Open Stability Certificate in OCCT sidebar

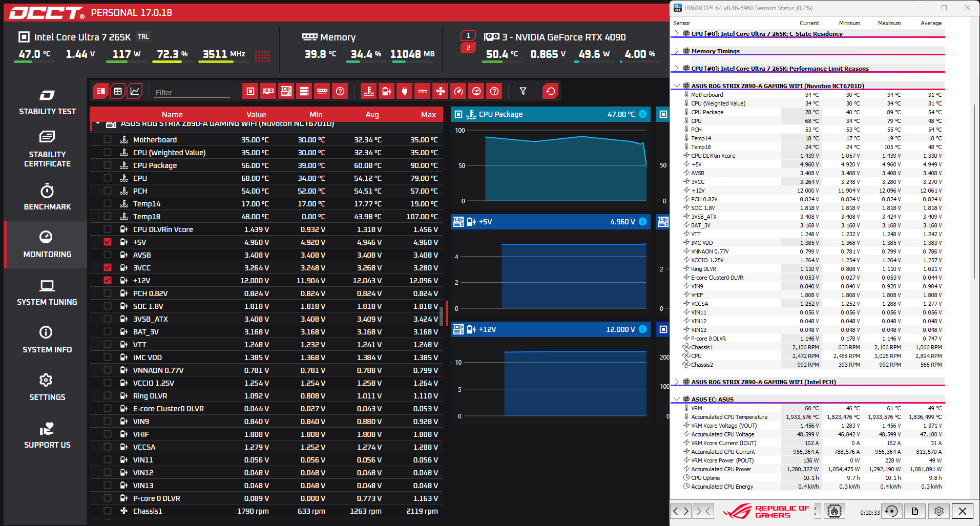click(47, 149)
